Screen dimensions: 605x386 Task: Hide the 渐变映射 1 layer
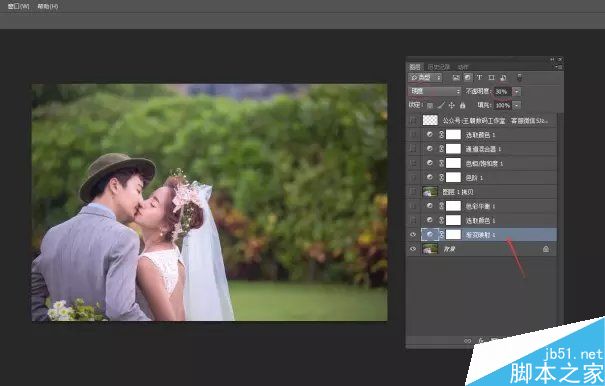click(413, 234)
